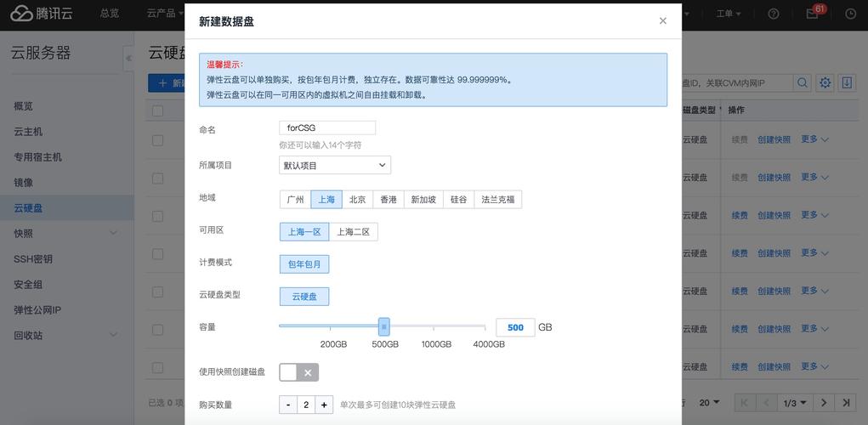Toggle 使用快照创建磁盘 switch
Image resolution: width=868 pixels, height=425 pixels.
(x=299, y=372)
